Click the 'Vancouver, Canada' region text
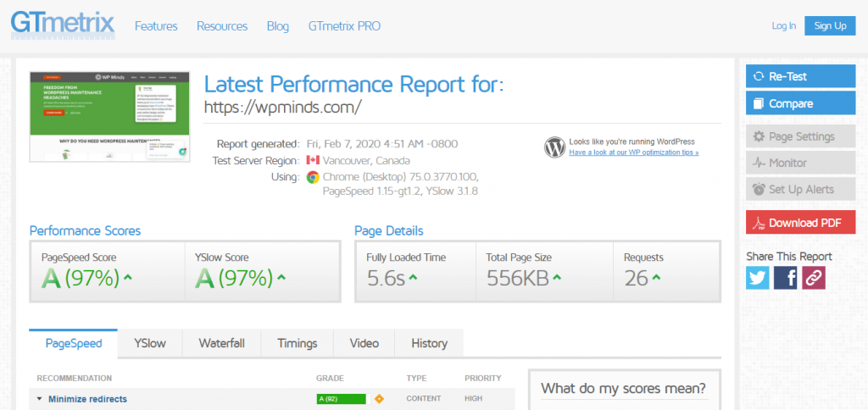The height and width of the screenshot is (410, 868). coord(366,160)
